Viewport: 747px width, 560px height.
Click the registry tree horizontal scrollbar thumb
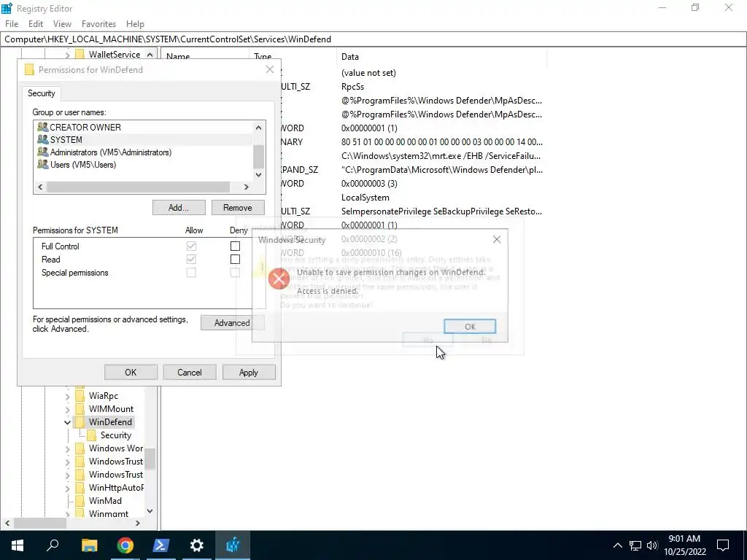point(40,523)
